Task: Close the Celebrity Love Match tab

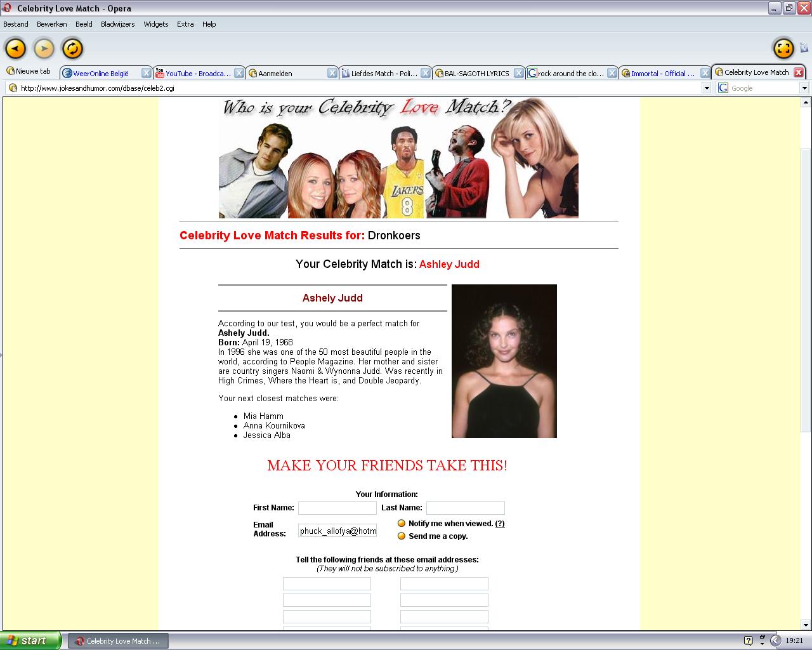Action: [799, 72]
